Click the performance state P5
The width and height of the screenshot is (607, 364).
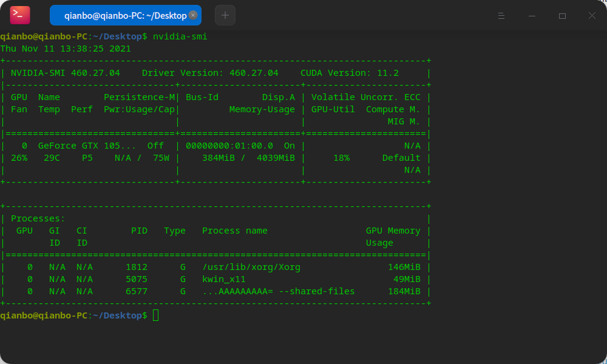tap(87, 158)
